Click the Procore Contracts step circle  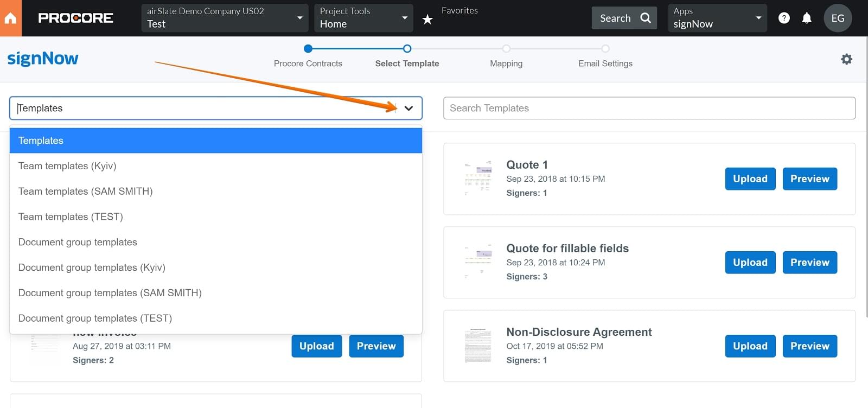(308, 48)
